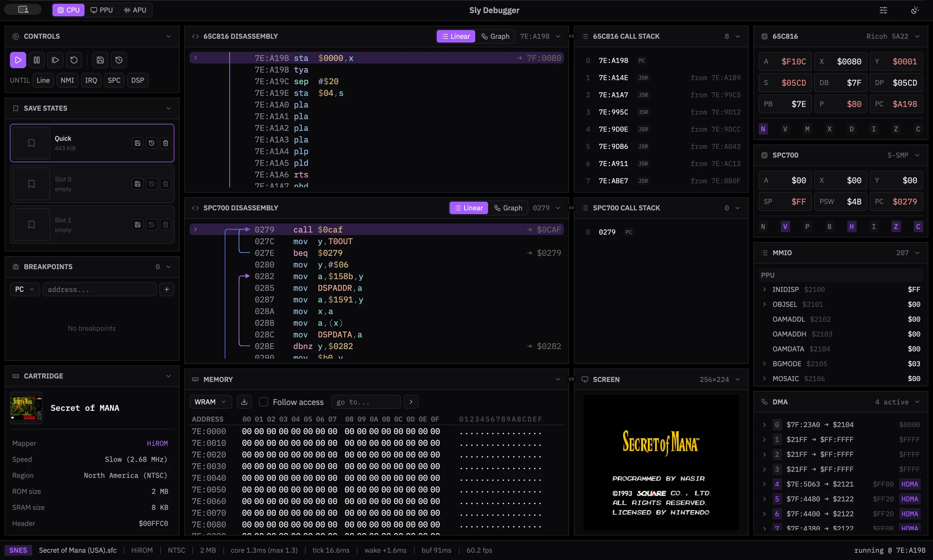
Task: Toggle link icon beside SPC700 Disassembly header
Action: click(x=571, y=208)
